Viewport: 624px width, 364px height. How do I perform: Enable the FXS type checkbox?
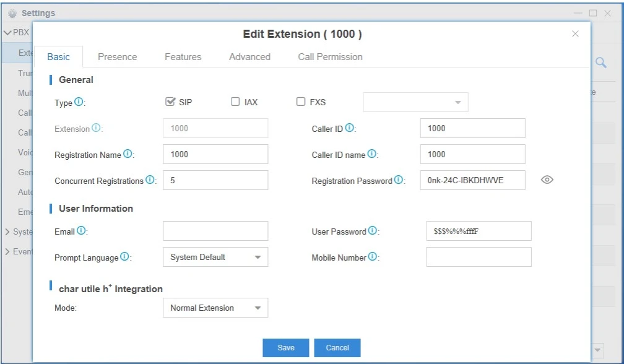tap(301, 102)
